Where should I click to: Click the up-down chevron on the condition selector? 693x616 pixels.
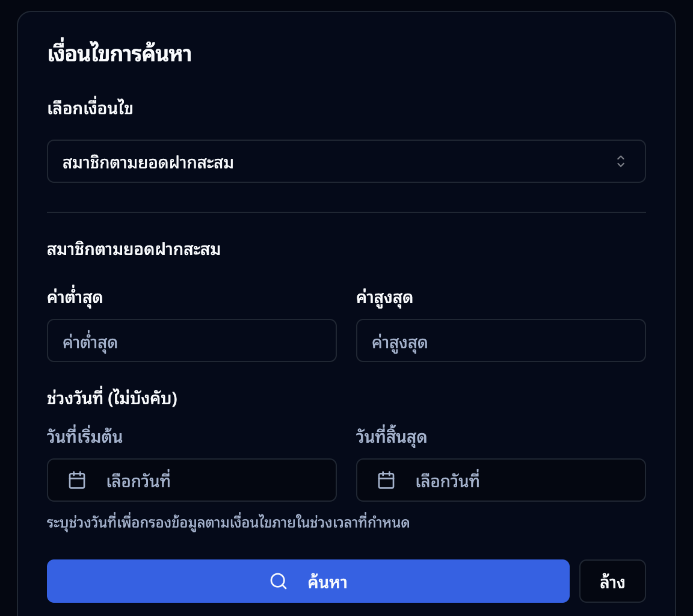point(621,161)
